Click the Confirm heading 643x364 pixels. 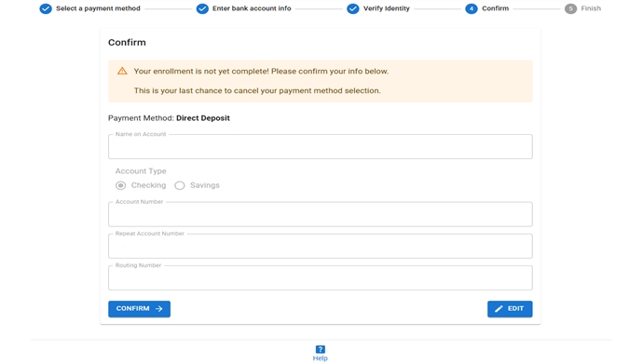127,43
